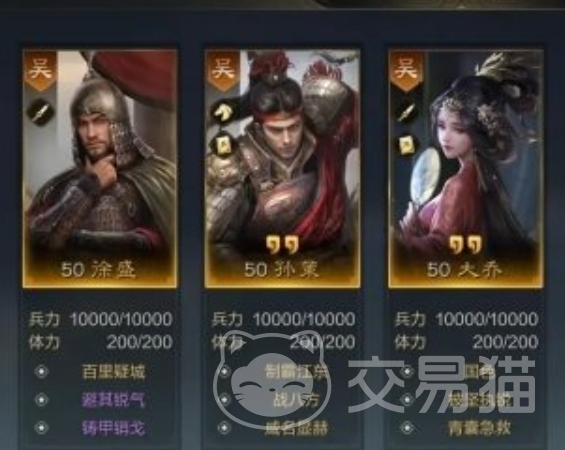Click the golden quote marks on 孙策's card
The width and height of the screenshot is (565, 450).
tap(283, 245)
